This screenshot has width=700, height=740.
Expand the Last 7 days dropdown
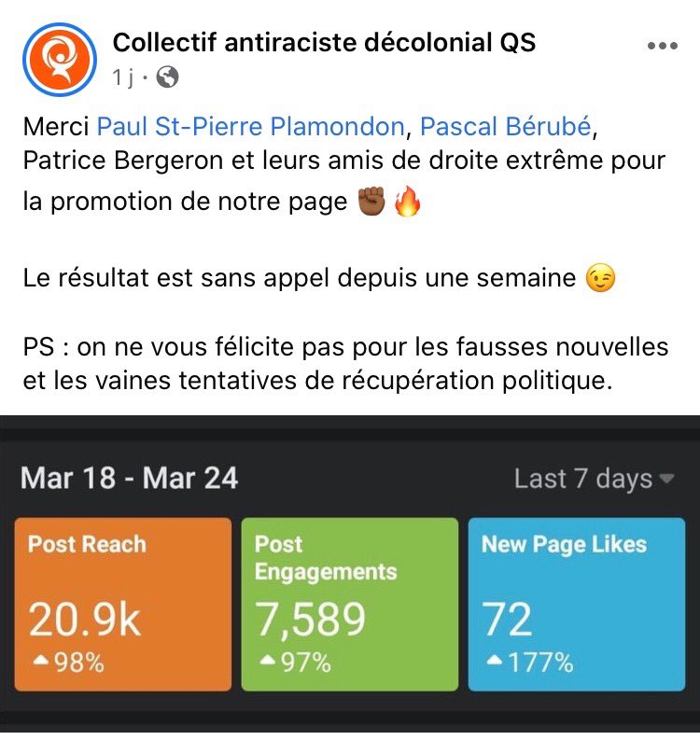595,479
